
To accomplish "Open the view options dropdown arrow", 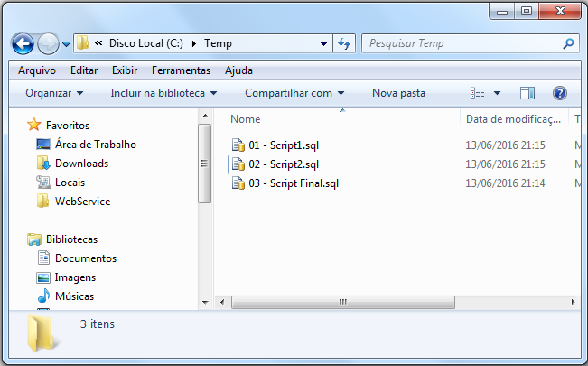I will 497,93.
